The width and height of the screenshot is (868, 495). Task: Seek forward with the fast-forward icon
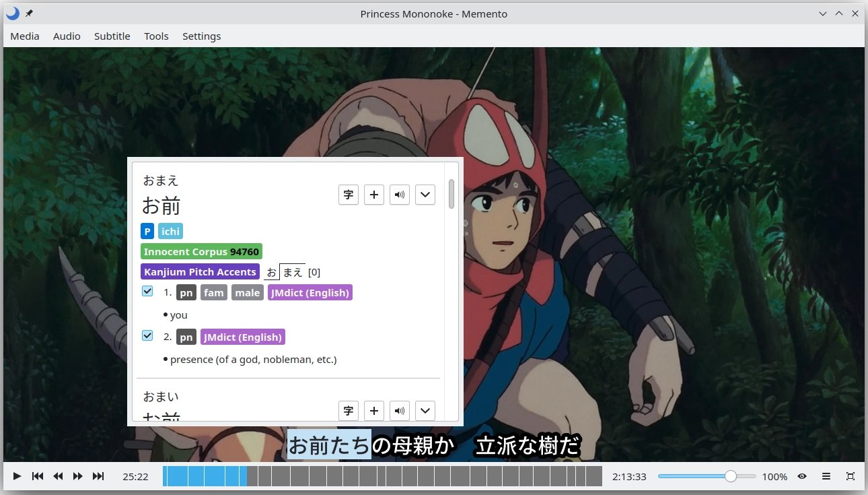78,476
